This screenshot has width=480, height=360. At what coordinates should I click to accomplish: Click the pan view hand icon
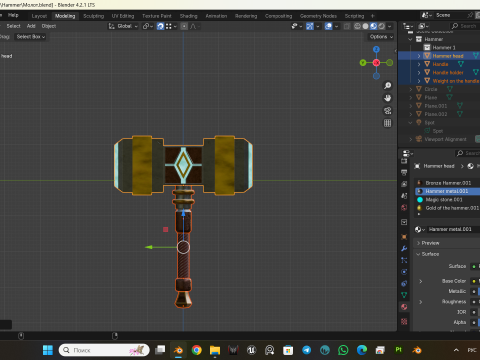point(387,98)
